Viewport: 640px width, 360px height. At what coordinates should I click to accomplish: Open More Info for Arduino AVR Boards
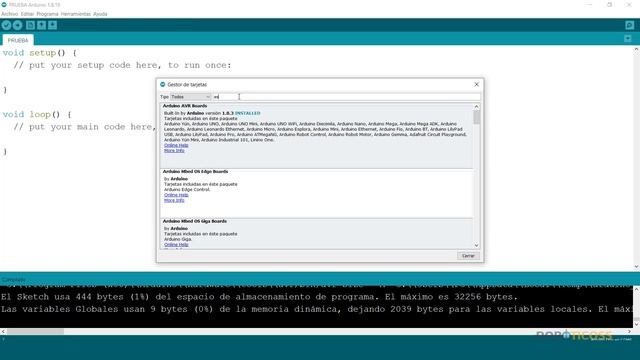point(174,151)
